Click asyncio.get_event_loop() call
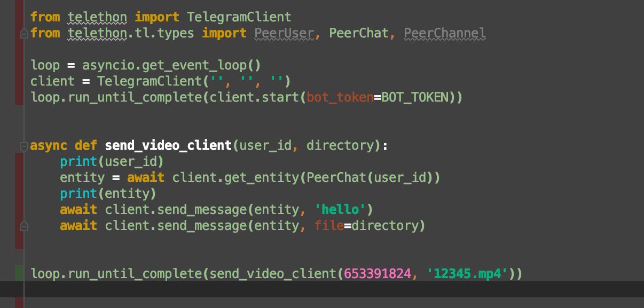The height and width of the screenshot is (308, 644). pos(171,65)
